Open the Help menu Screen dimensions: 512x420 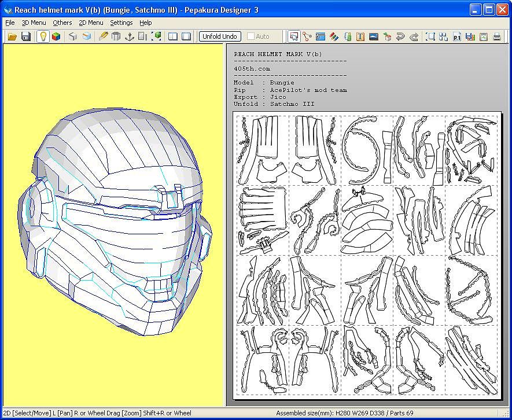tap(146, 23)
